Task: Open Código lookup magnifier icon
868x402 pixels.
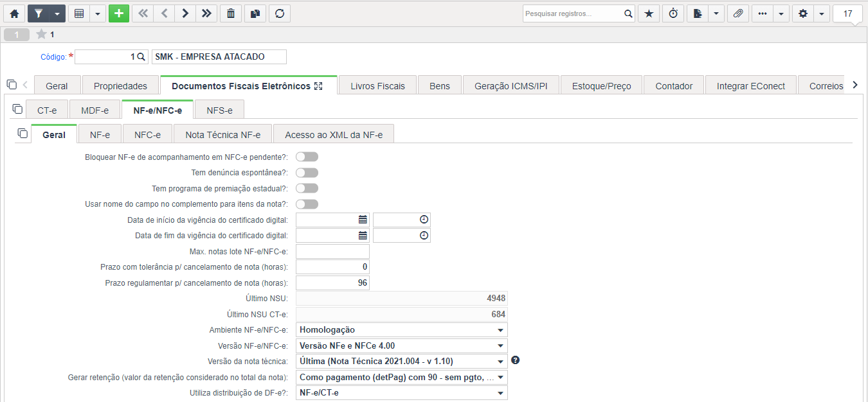Action: [x=141, y=57]
